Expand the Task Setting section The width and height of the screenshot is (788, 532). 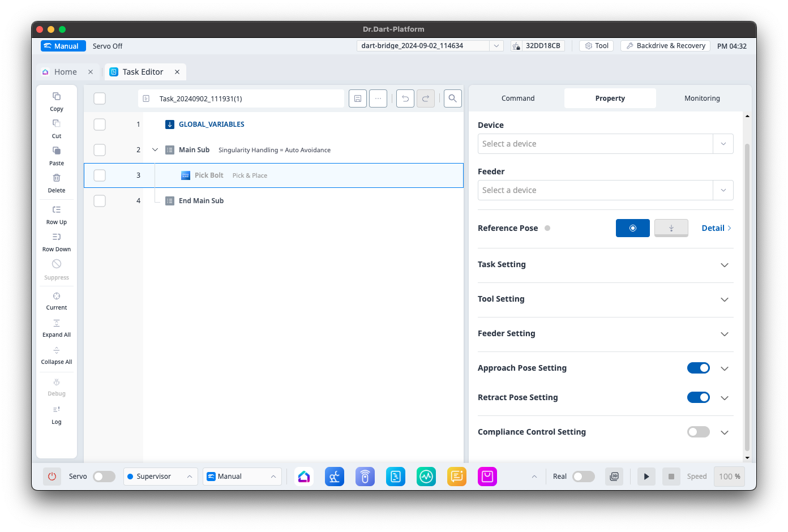[724, 265]
